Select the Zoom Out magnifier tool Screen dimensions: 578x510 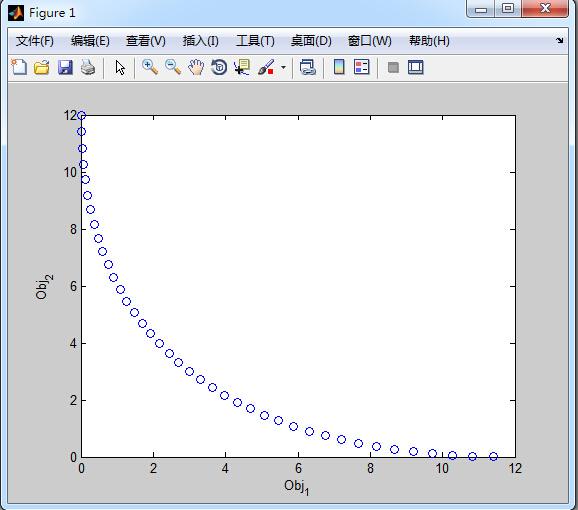coord(173,67)
